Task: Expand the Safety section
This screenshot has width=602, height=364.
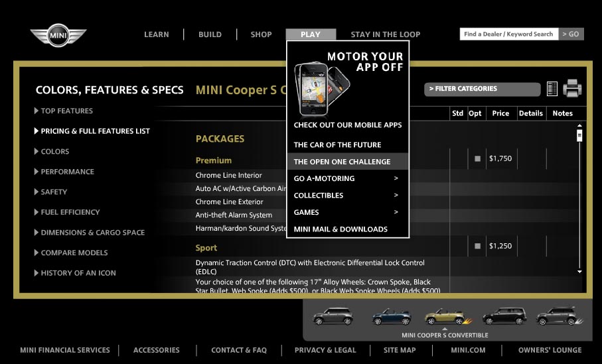Action: pyautogui.click(x=50, y=192)
